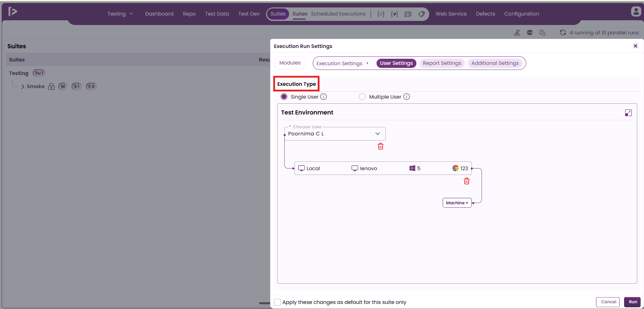Open the curly-braces variables {v} icon
The image size is (644, 309).
pos(394,14)
